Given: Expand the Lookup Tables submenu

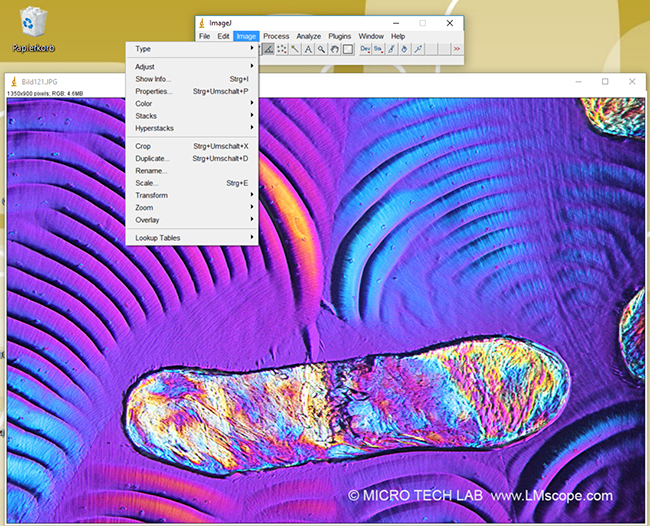Looking at the screenshot, I should click(x=192, y=238).
